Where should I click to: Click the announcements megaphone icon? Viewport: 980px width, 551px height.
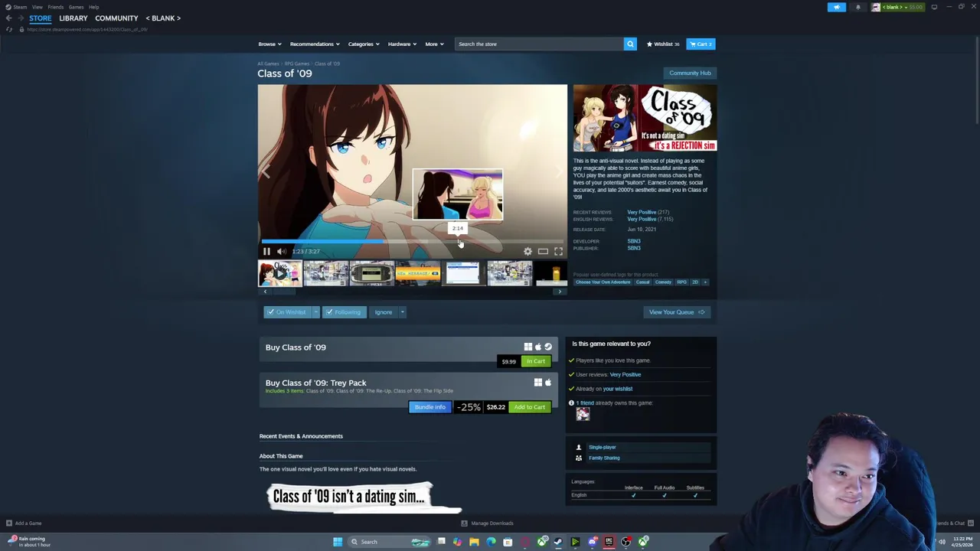[836, 7]
